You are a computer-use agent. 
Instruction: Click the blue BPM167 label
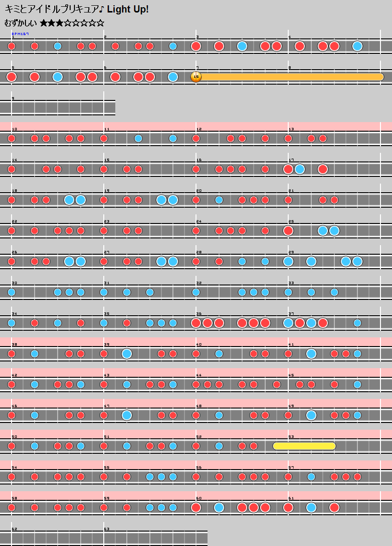point(20,34)
